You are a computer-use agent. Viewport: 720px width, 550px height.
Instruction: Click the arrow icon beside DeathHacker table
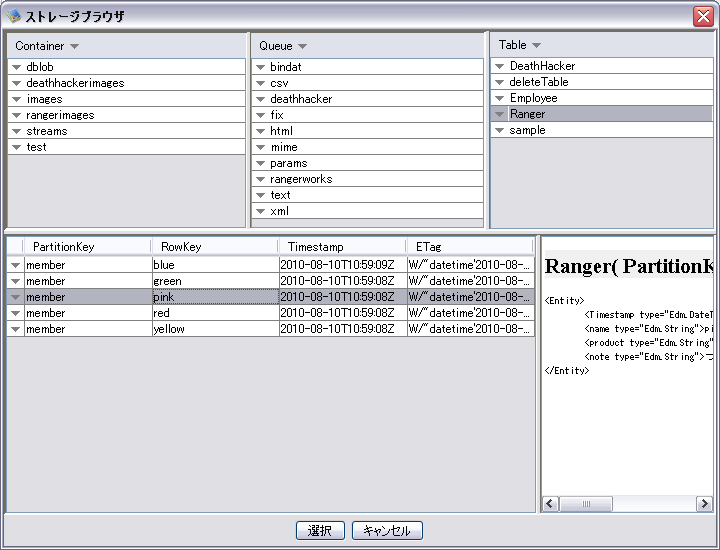click(x=499, y=66)
